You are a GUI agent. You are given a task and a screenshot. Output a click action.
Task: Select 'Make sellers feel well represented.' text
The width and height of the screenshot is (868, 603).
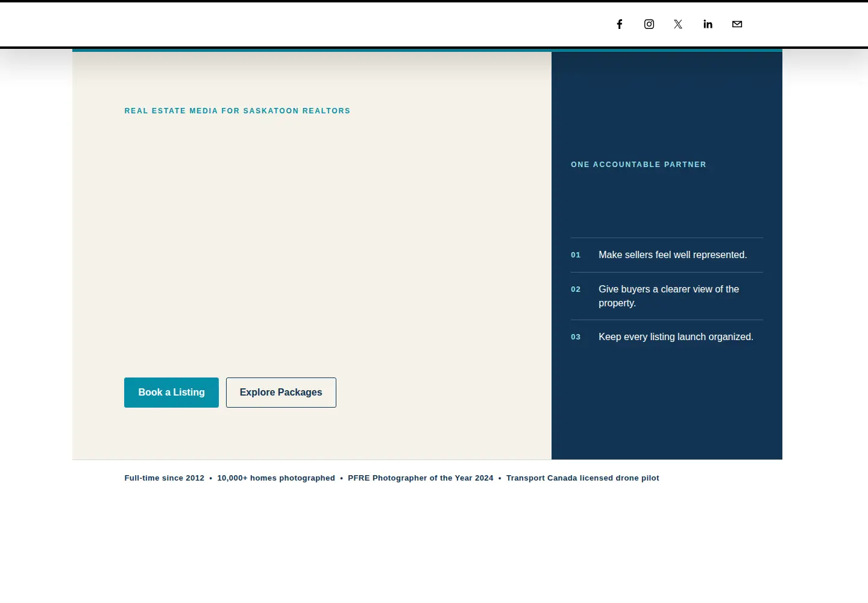[x=673, y=255]
